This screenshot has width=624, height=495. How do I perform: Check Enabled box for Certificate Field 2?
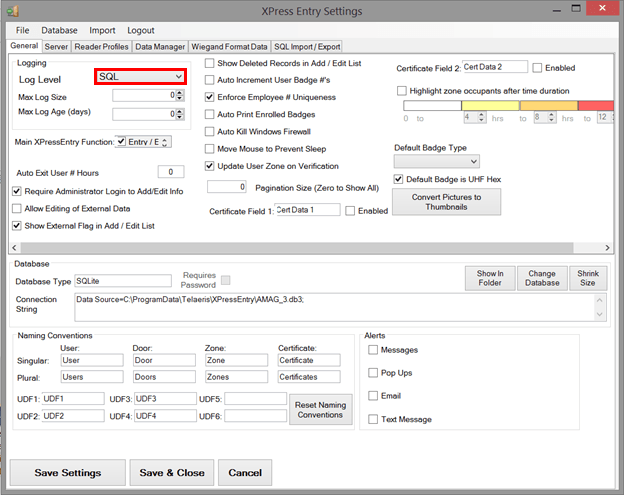click(537, 68)
